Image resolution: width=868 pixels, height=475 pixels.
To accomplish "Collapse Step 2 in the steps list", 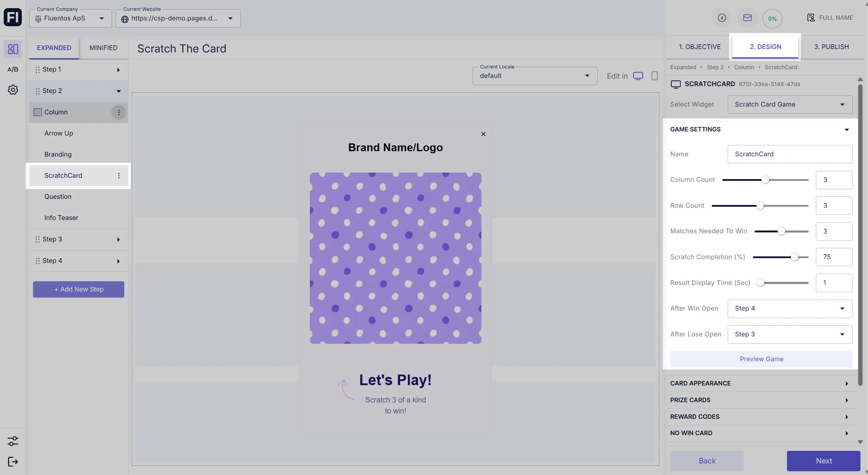I will point(119,91).
